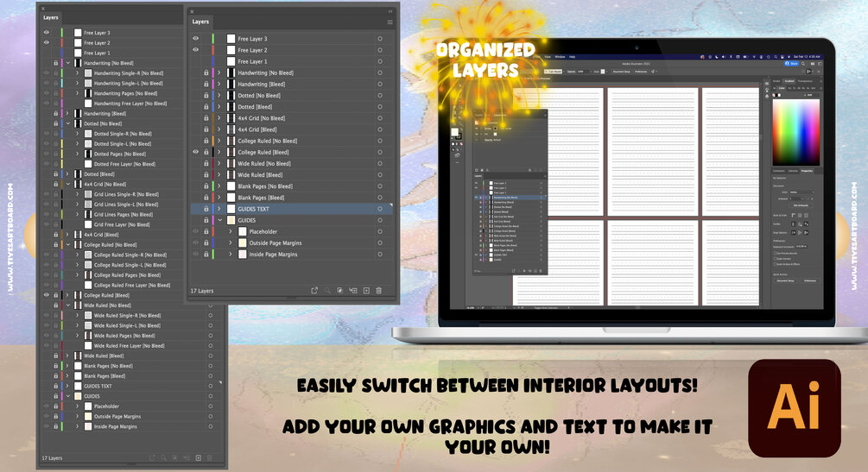Click lock icon on Wide Ruled [Bleed] in back panel
Image resolution: width=868 pixels, height=472 pixels.
click(x=56, y=356)
